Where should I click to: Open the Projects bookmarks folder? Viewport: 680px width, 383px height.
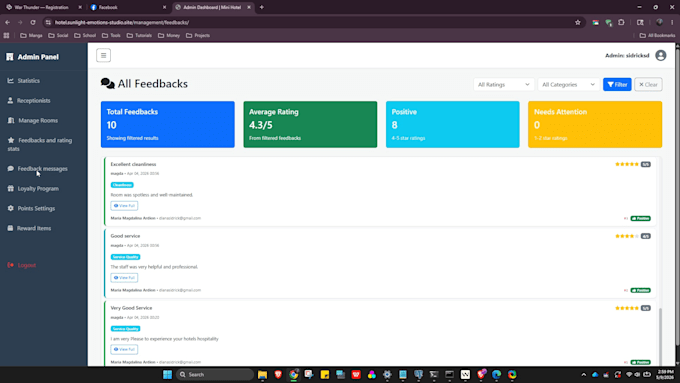pos(198,36)
